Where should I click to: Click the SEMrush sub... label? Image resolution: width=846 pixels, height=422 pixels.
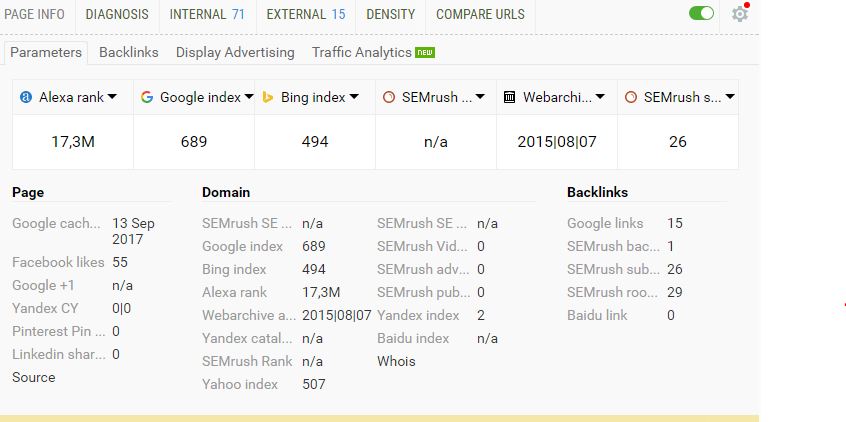613,269
